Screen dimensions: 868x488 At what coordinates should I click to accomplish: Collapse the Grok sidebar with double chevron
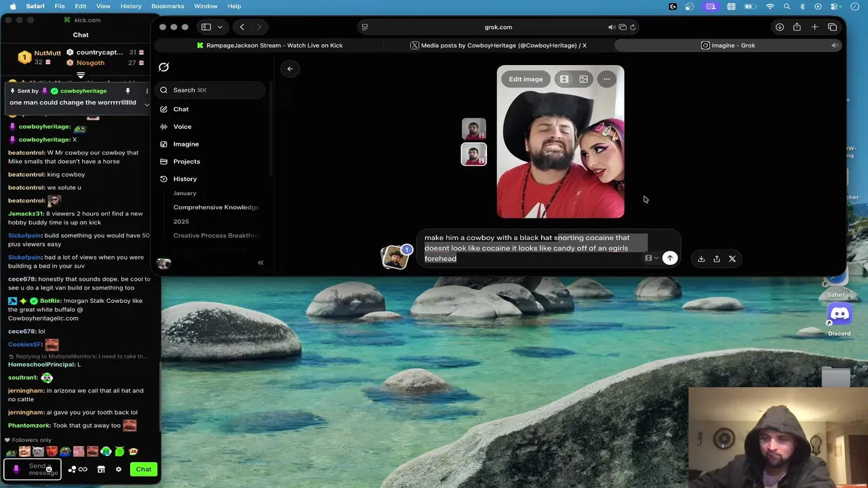click(260, 262)
